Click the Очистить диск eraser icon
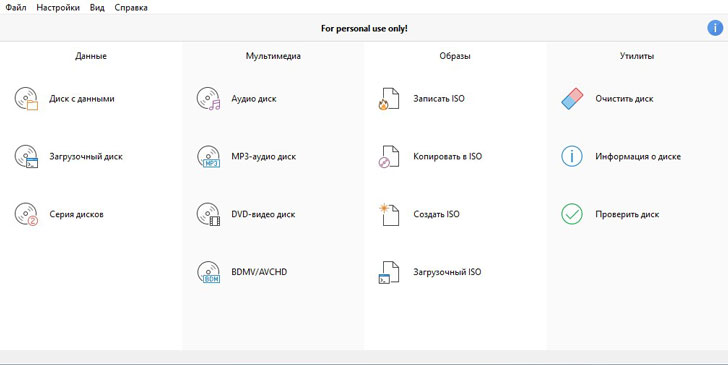 (572, 99)
